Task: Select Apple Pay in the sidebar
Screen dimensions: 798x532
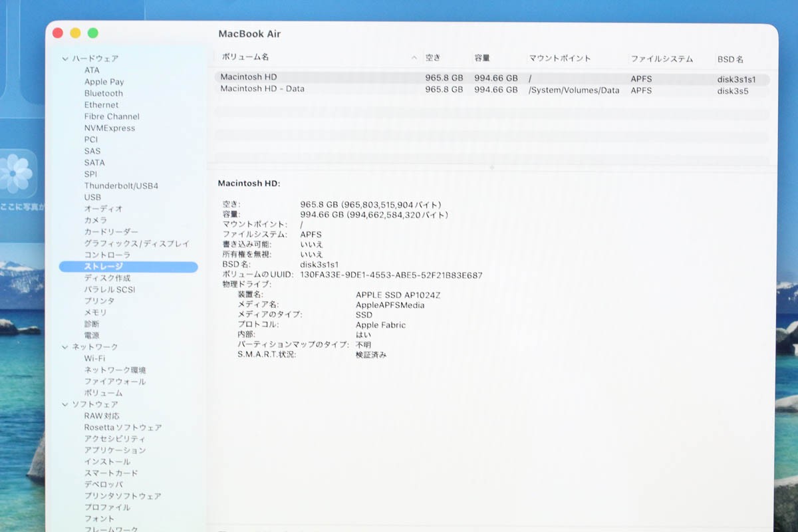Action: [104, 82]
